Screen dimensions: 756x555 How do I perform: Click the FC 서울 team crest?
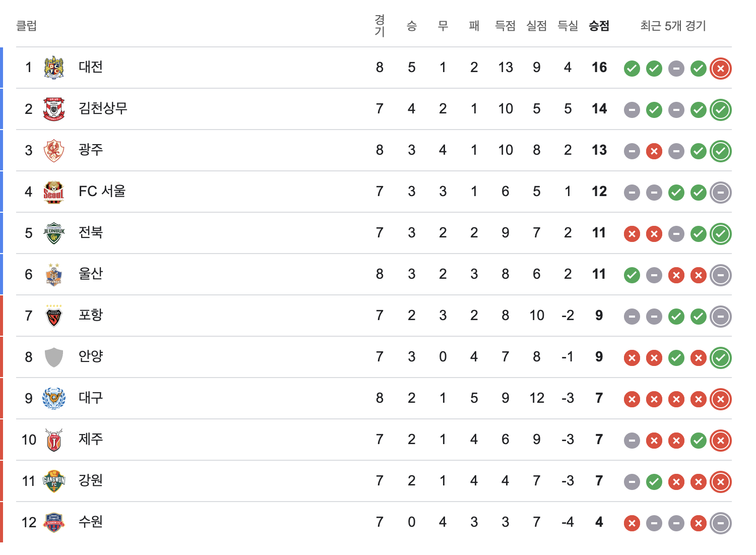coord(54,192)
